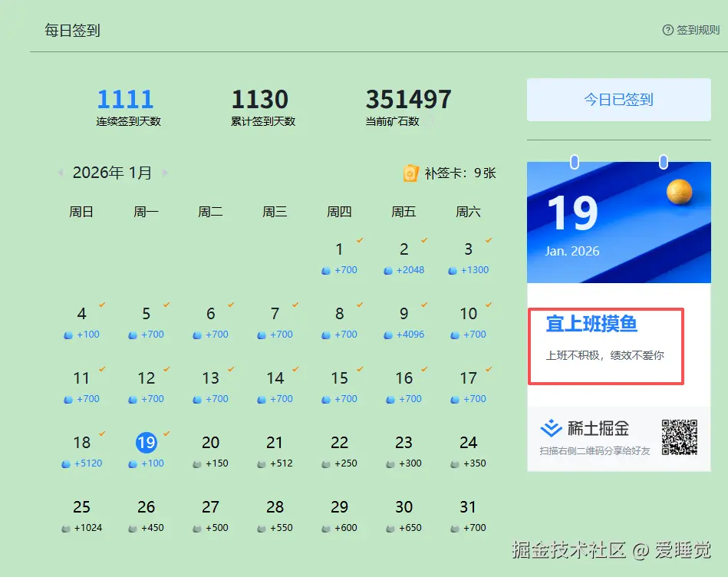Select the 每日签到 section header
728x577 pixels.
72,30
